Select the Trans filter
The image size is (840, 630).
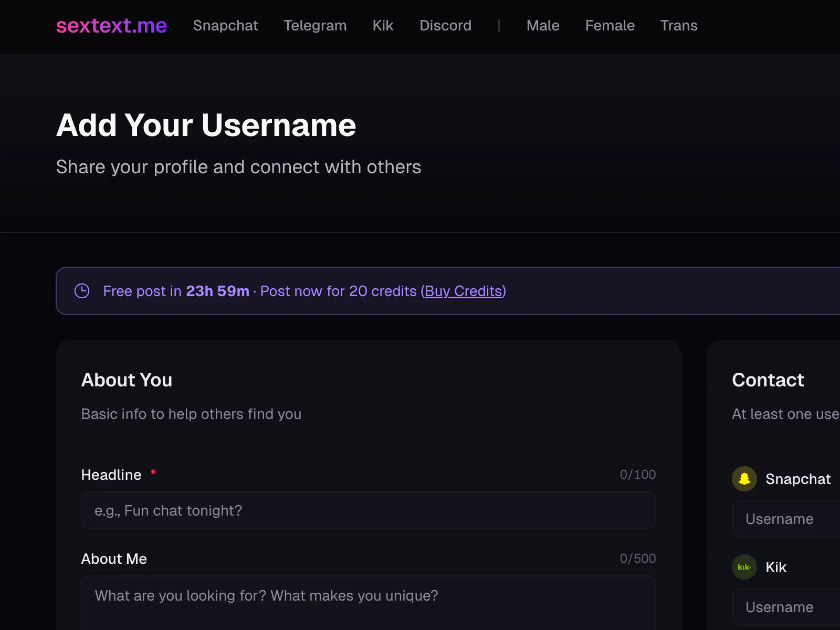[x=679, y=26]
